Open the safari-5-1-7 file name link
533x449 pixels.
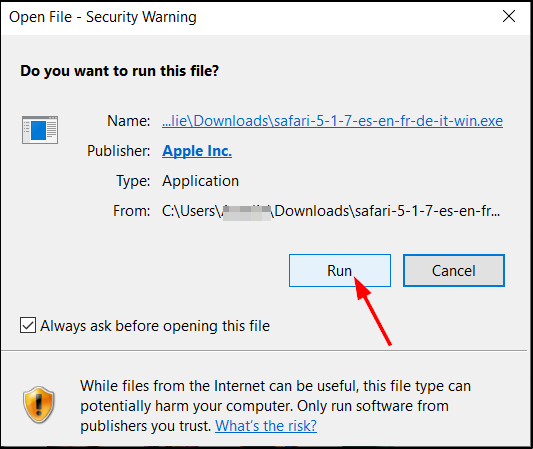(x=332, y=121)
